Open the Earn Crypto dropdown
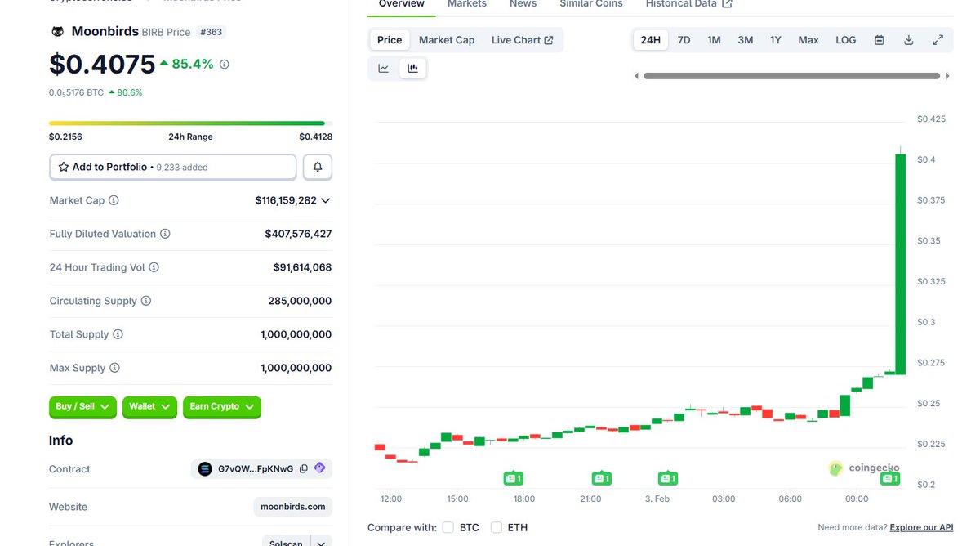The image size is (980, 546). point(222,406)
